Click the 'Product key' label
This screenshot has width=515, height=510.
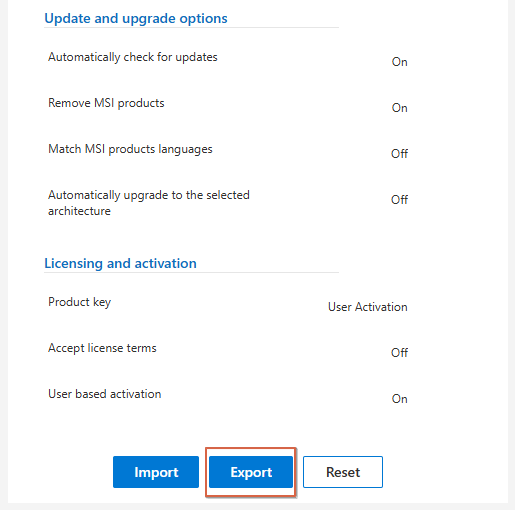pyautogui.click(x=79, y=302)
